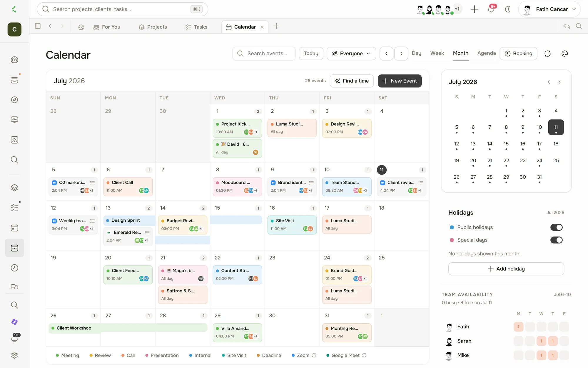The height and width of the screenshot is (368, 588).
Task: Toggle the Review legend filter
Action: coord(100,355)
